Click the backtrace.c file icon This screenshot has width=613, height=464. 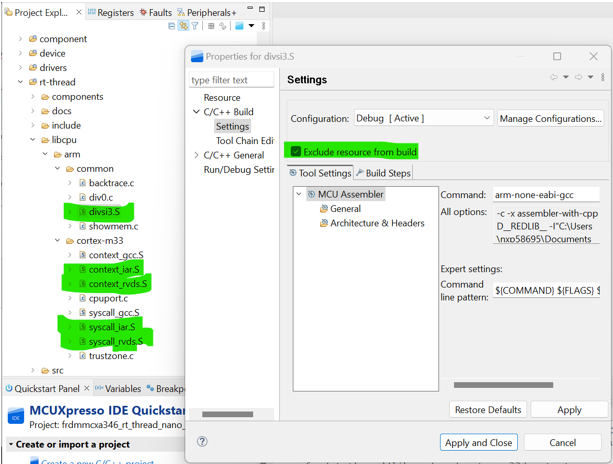click(82, 183)
